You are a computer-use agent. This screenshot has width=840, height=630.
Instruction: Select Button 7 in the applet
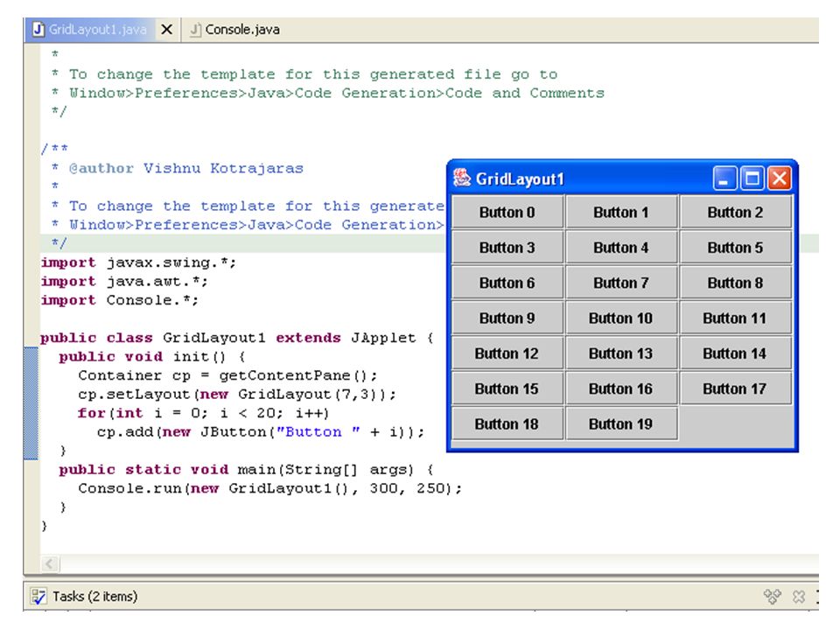tap(621, 283)
